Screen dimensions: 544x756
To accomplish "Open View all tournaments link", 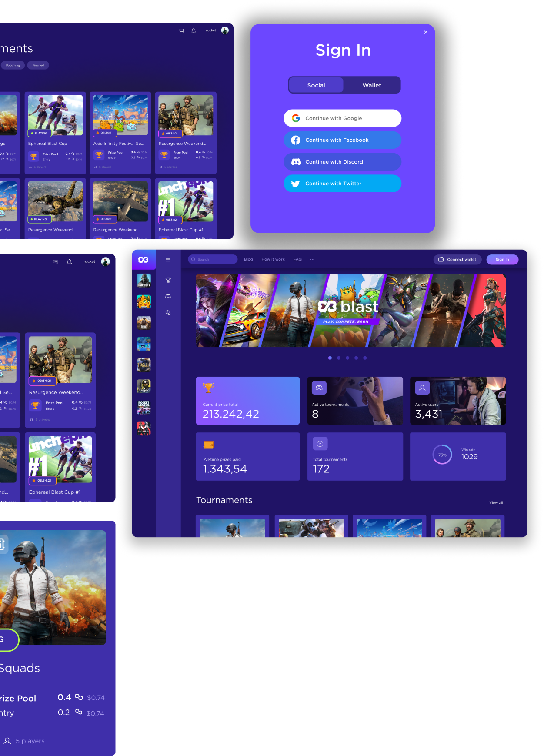I will (x=496, y=503).
